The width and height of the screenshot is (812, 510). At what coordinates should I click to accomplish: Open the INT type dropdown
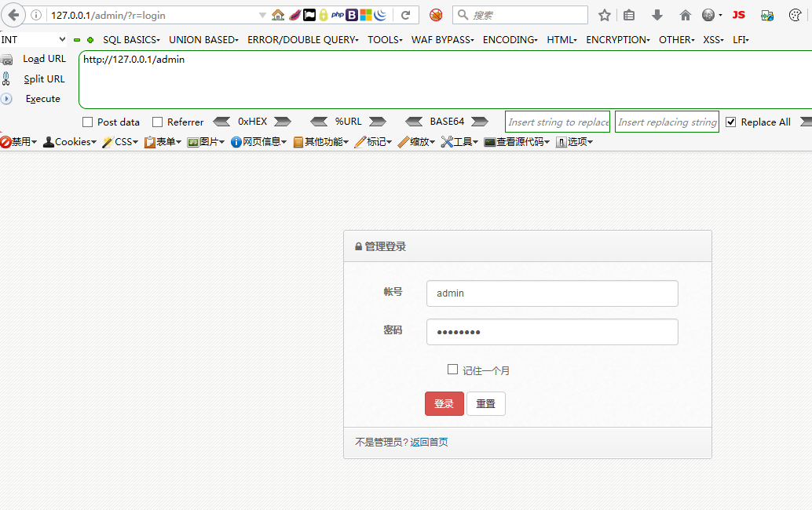click(34, 40)
